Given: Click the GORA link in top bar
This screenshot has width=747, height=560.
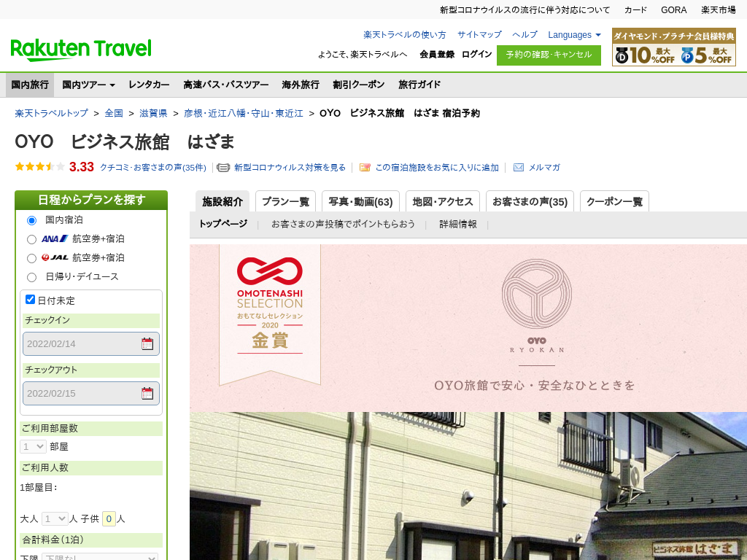Looking at the screenshot, I should (x=673, y=10).
